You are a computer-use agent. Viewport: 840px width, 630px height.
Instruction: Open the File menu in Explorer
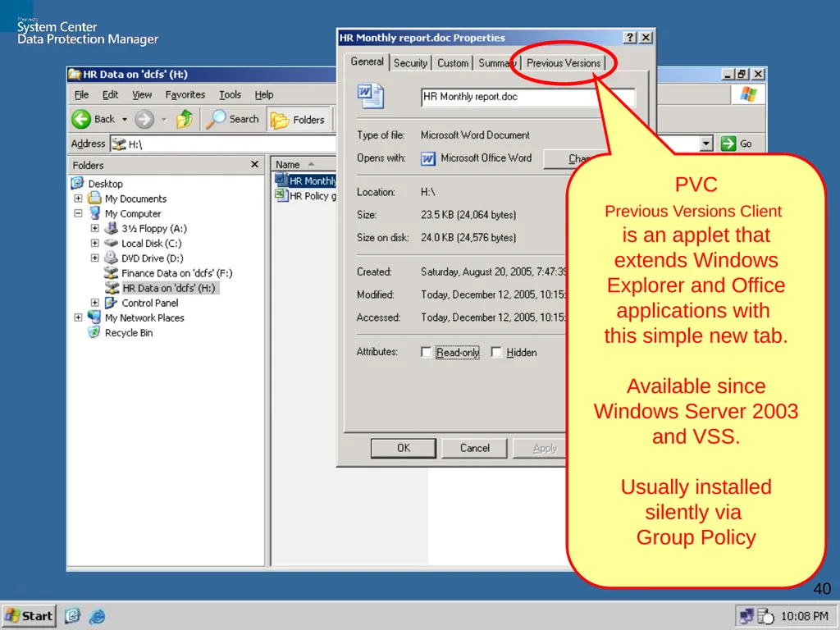[81, 95]
